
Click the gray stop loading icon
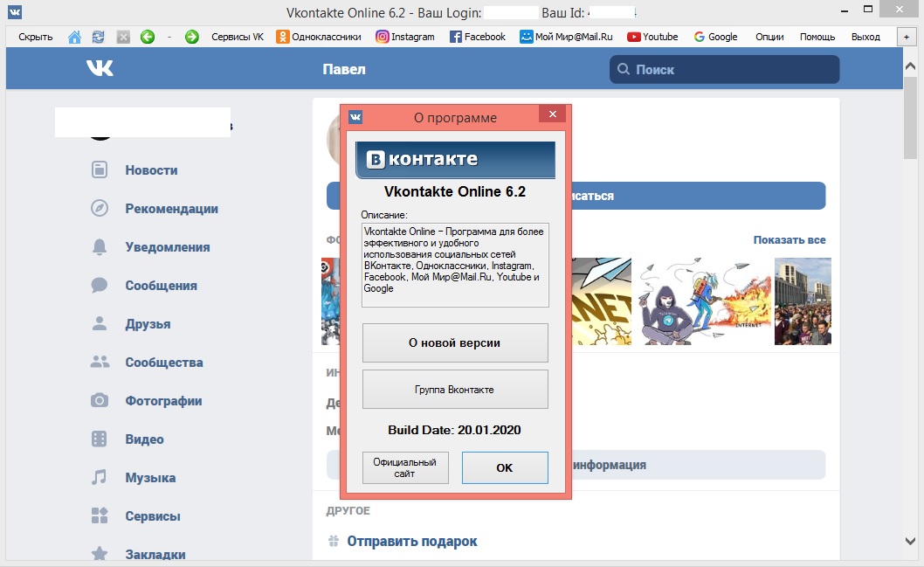pos(123,38)
